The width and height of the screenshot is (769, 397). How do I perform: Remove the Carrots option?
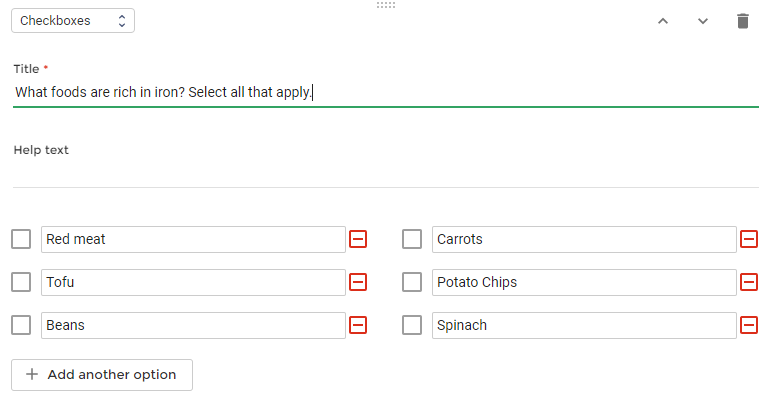[749, 239]
